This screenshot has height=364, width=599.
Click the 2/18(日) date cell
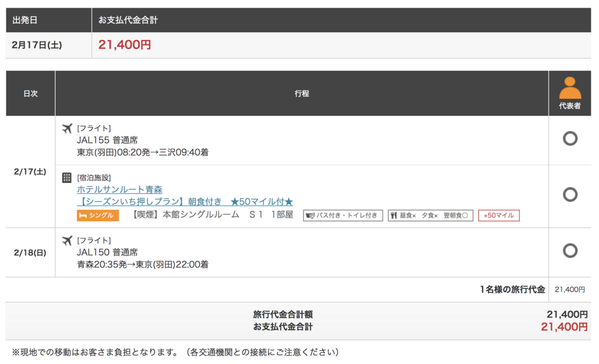click(30, 252)
